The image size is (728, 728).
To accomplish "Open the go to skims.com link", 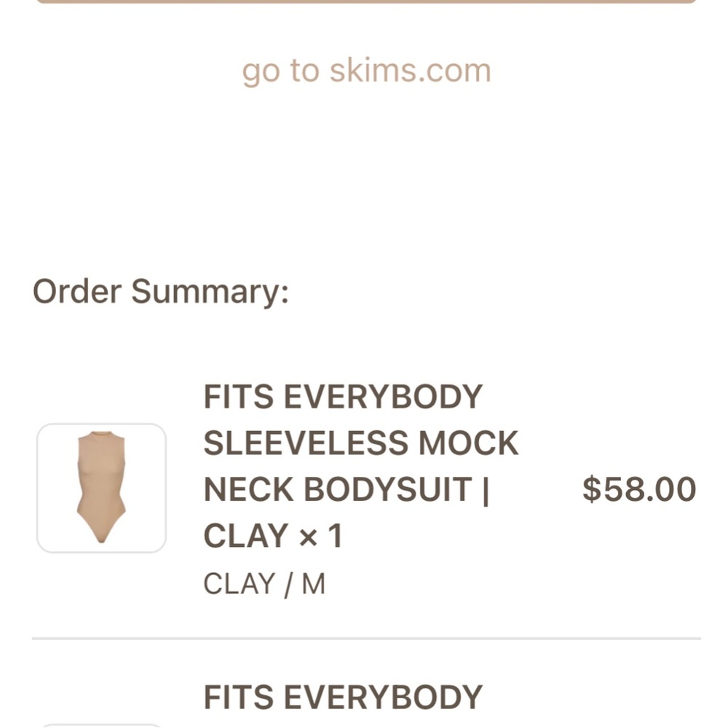I will (x=366, y=69).
